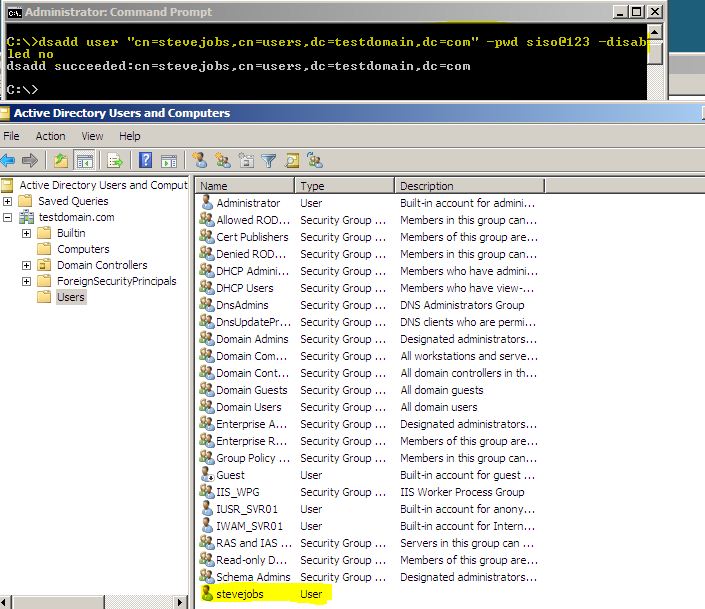The width and height of the screenshot is (705, 609).
Task: Select the Cert Publishers group
Action: click(252, 237)
